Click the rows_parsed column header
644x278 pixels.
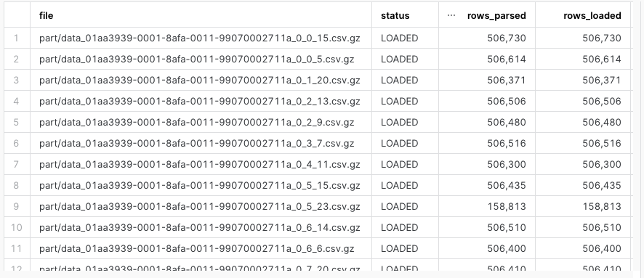496,15
